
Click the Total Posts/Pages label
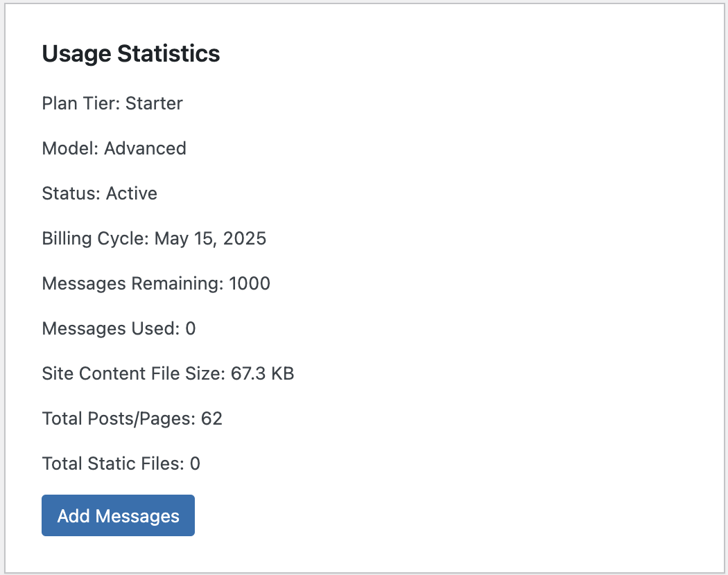[x=119, y=418]
